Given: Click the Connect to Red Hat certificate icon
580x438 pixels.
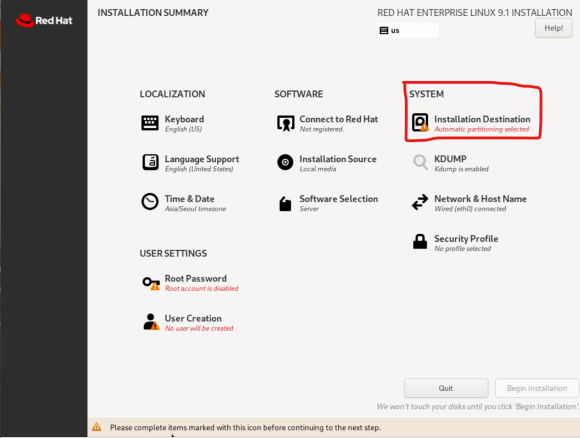Looking at the screenshot, I should point(285,123).
